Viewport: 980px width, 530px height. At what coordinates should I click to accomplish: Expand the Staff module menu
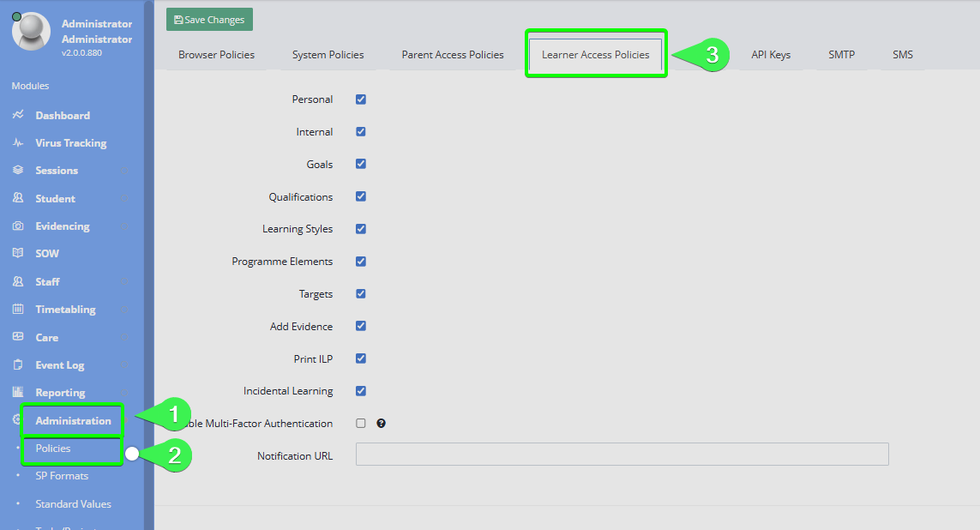click(x=47, y=282)
